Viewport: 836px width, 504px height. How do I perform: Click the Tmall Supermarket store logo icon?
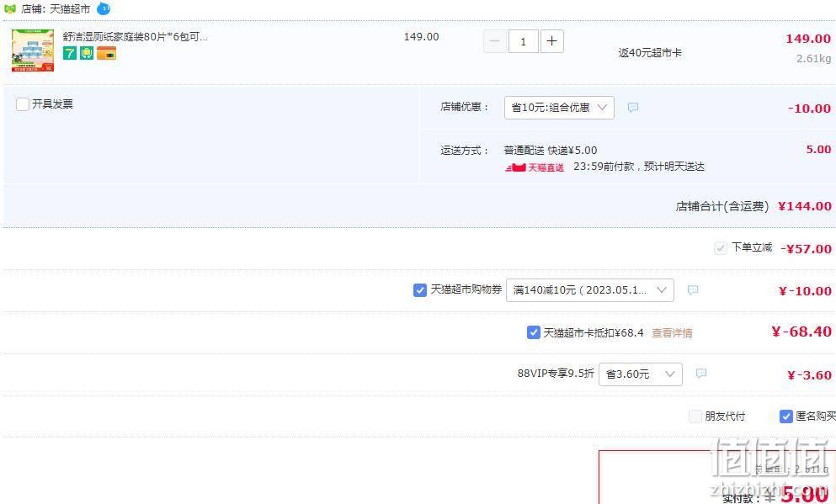tap(9, 9)
